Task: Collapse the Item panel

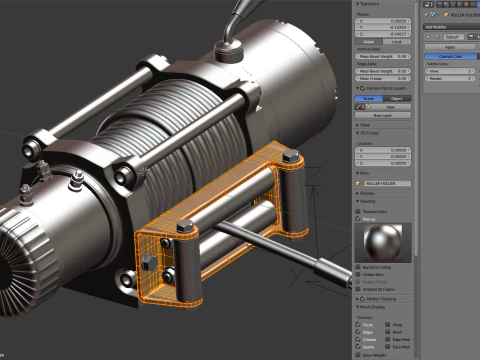Action: pyautogui.click(x=358, y=173)
